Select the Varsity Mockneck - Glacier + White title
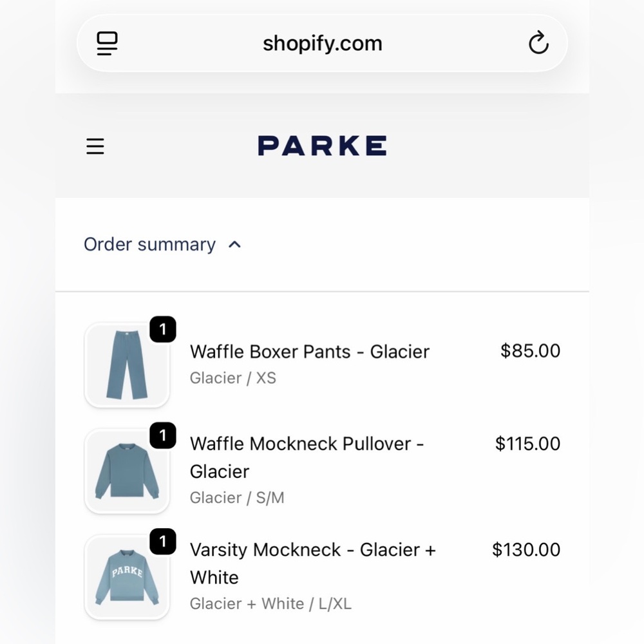 pos(312,563)
